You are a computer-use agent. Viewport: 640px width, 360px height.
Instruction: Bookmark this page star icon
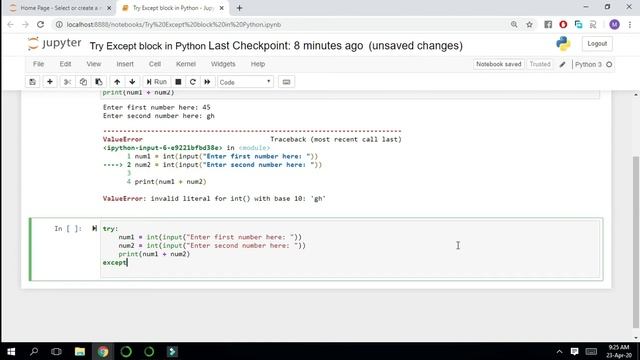pos(529,24)
